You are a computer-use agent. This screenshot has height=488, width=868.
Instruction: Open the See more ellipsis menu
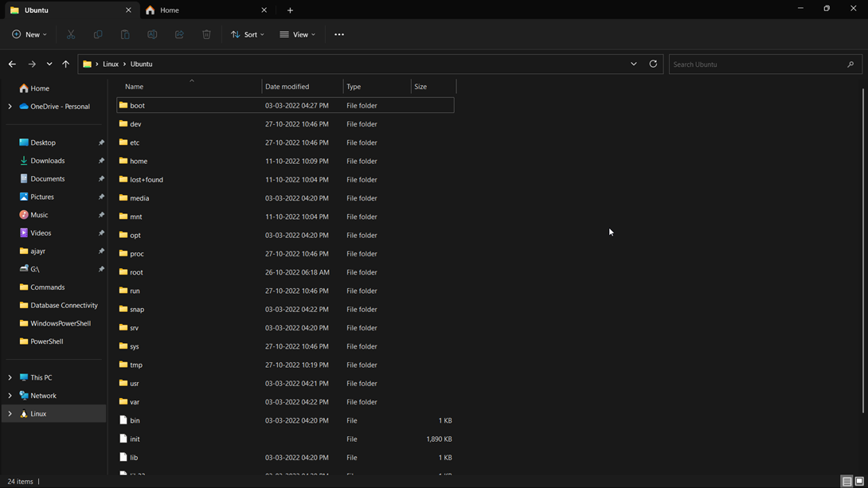(x=338, y=34)
